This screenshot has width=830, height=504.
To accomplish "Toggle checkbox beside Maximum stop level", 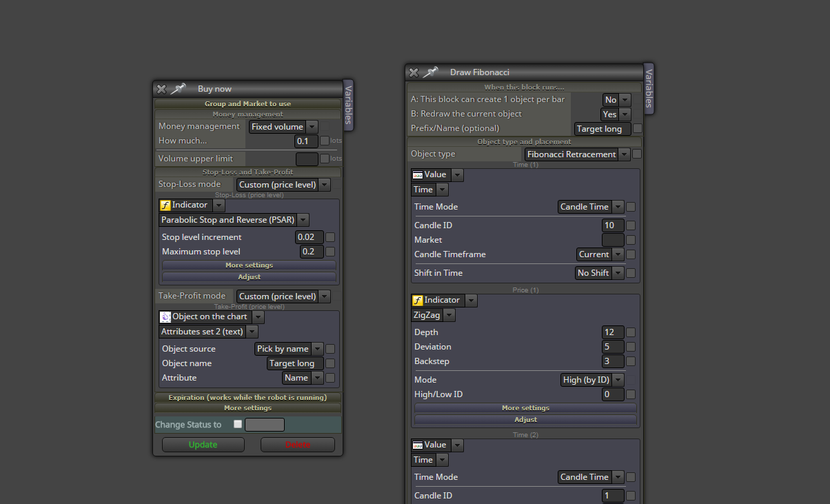I will [x=330, y=252].
